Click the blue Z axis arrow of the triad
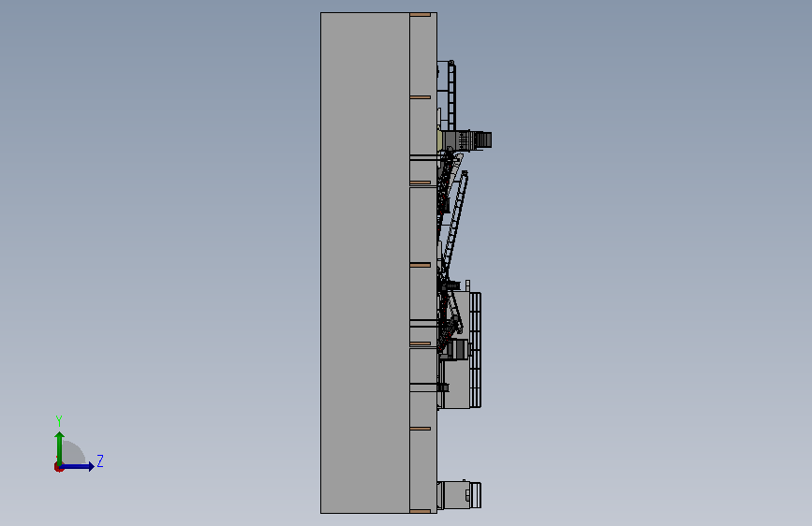 coord(78,466)
